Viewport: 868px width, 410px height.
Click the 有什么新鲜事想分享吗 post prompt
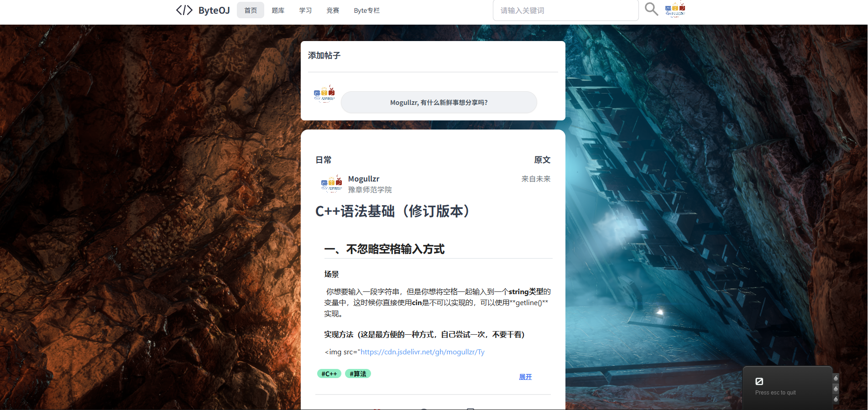[x=439, y=102]
